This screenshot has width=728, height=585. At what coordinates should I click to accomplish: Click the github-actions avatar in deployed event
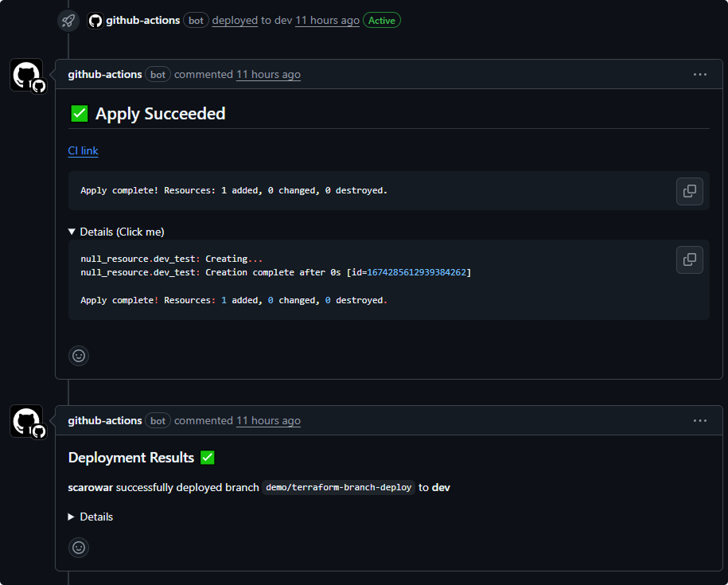[x=95, y=21]
